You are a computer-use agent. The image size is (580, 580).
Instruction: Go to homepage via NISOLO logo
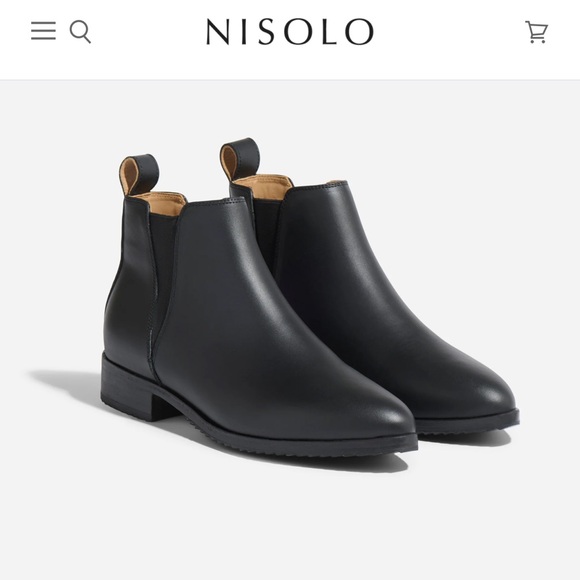pyautogui.click(x=290, y=32)
